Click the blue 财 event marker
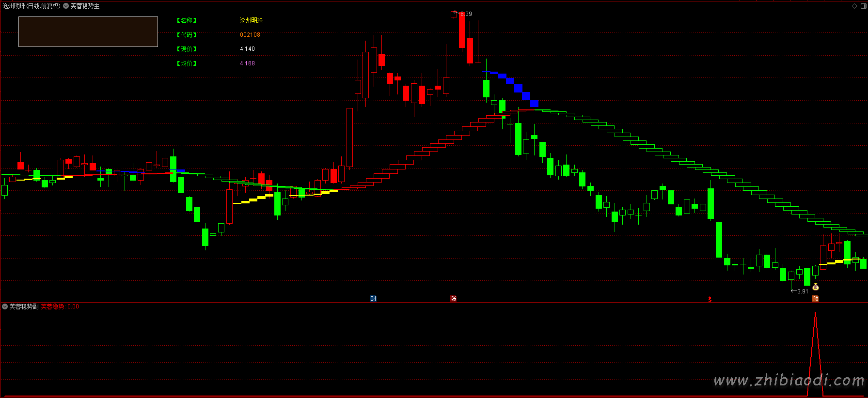This screenshot has width=868, height=398. pos(373,299)
